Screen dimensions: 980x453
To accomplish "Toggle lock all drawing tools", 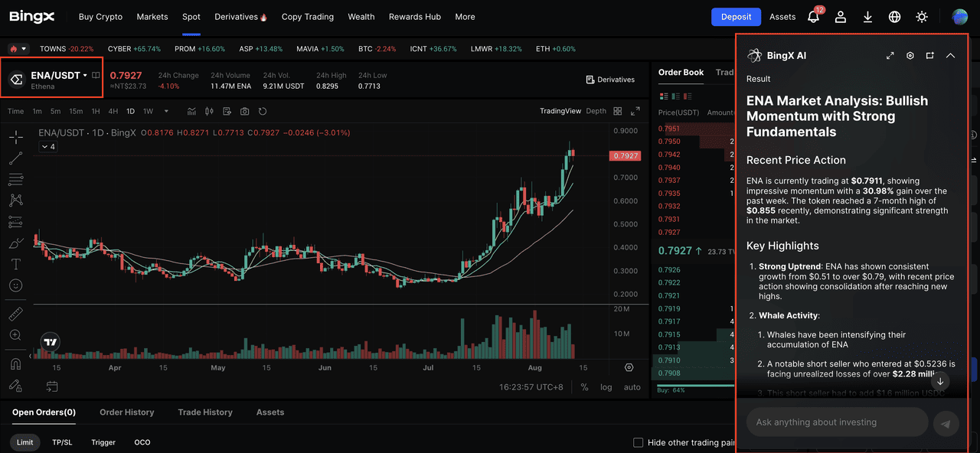I will [15, 385].
